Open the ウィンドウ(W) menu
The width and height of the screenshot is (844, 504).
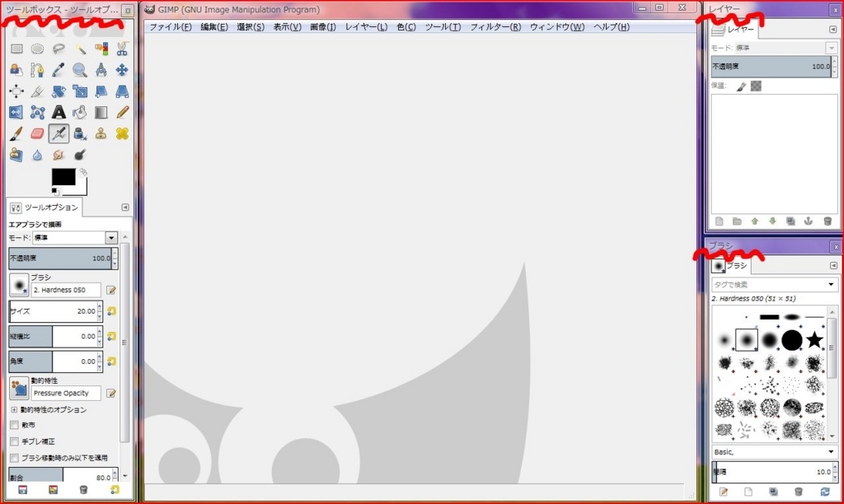[x=557, y=27]
